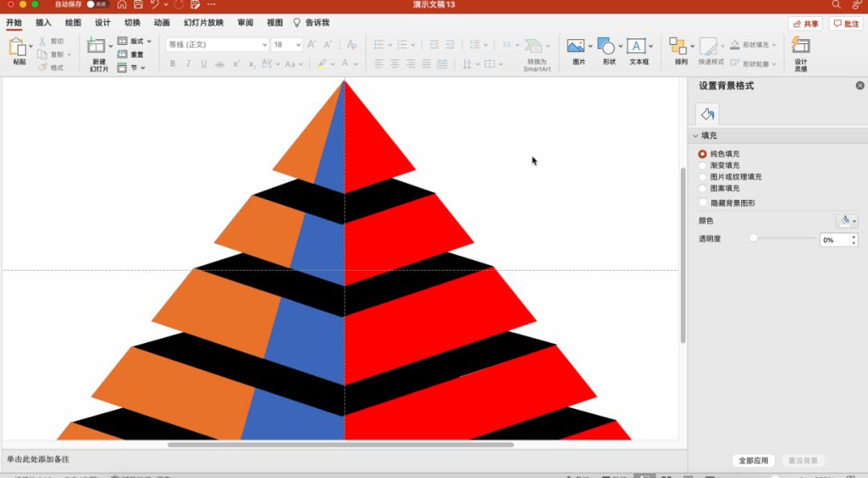Click the notes area to add notes
Screen dimensions: 868x478
coord(343,460)
